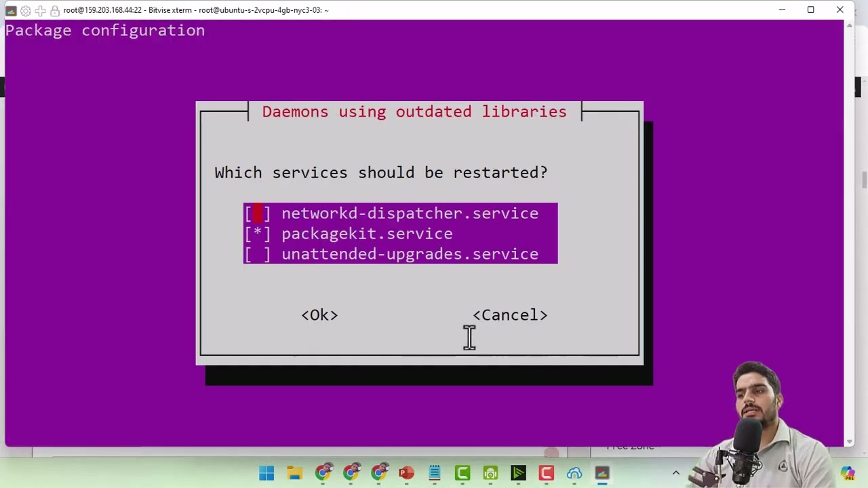Confirm dialog with Ok button
Viewport: 868px width, 488px height.
[x=319, y=315]
